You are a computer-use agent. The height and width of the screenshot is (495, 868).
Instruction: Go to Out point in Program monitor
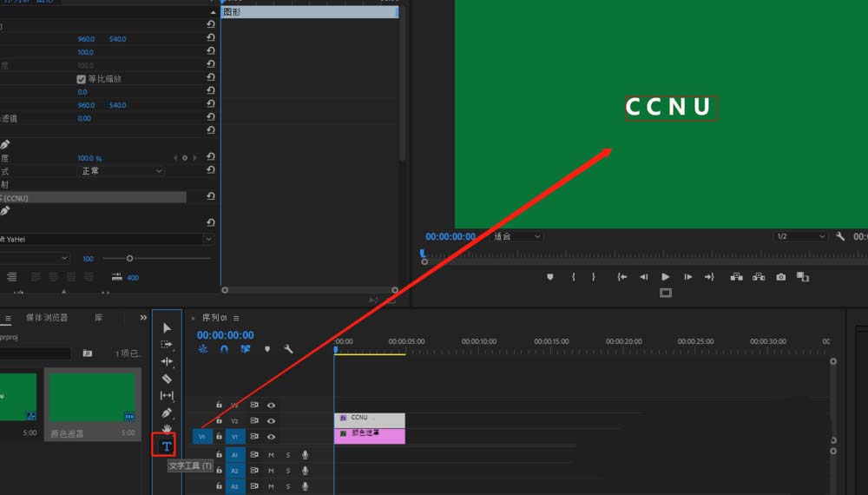tap(709, 277)
